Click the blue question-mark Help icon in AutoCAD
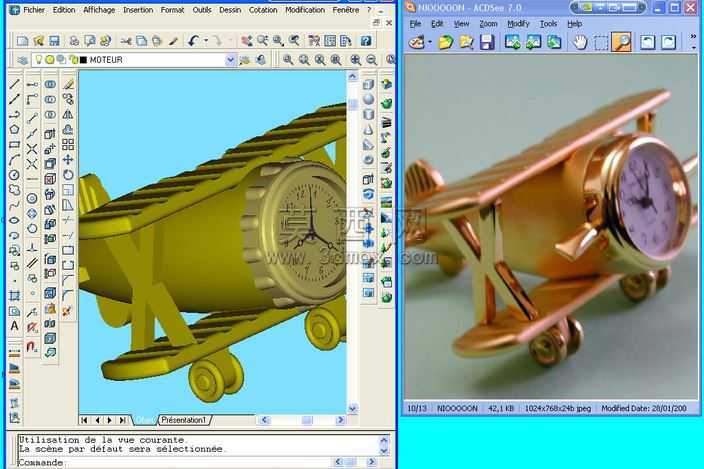The height and width of the screenshot is (469, 704). [x=366, y=41]
